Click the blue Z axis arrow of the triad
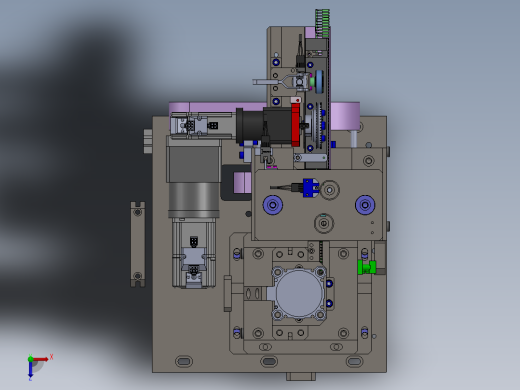The image size is (520, 390). (30, 369)
